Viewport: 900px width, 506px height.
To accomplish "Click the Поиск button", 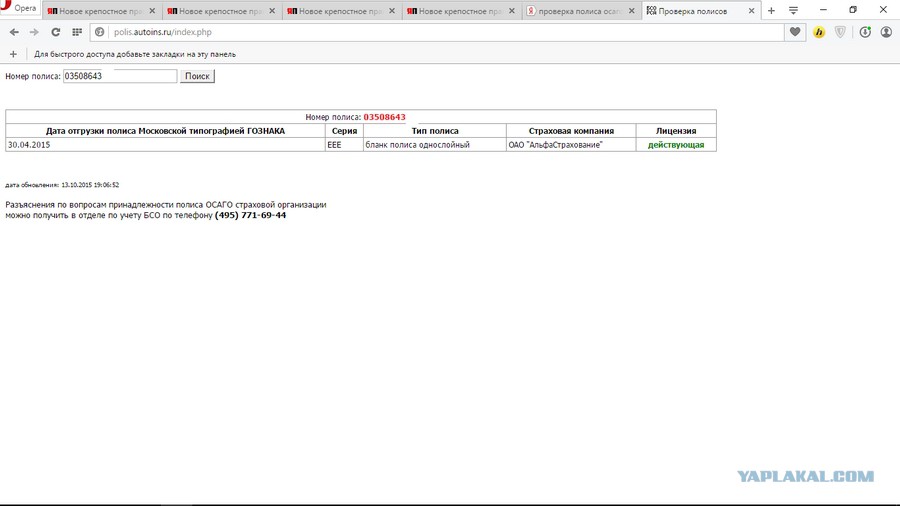I will [x=197, y=76].
